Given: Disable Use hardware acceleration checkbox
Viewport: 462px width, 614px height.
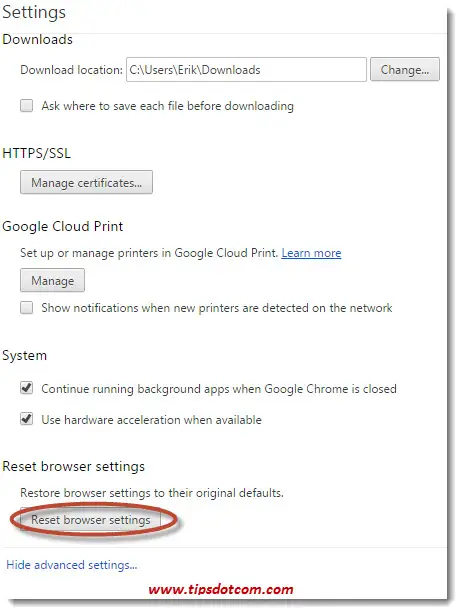Looking at the screenshot, I should pyautogui.click(x=27, y=419).
